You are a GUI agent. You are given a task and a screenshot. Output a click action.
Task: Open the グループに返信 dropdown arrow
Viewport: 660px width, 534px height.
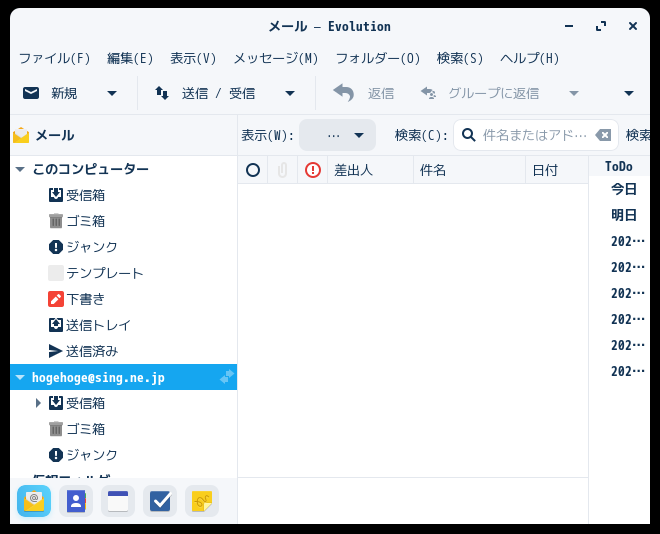(574, 93)
